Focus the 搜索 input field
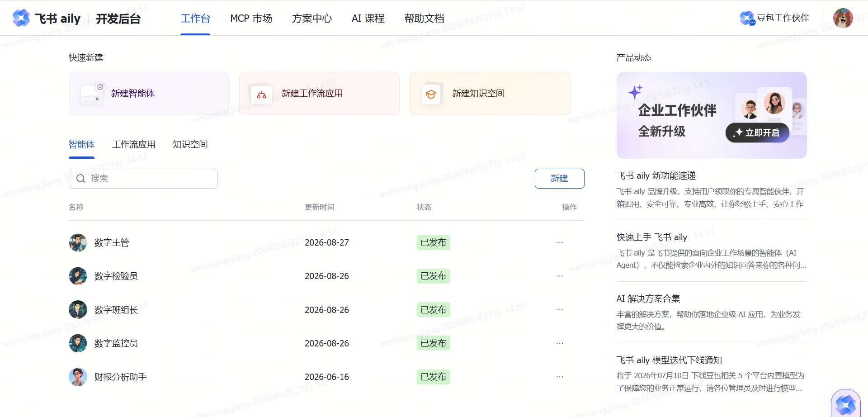 (x=143, y=179)
